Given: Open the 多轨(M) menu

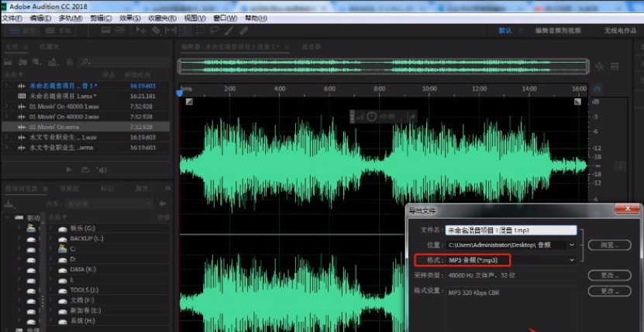Looking at the screenshot, I should (71, 18).
